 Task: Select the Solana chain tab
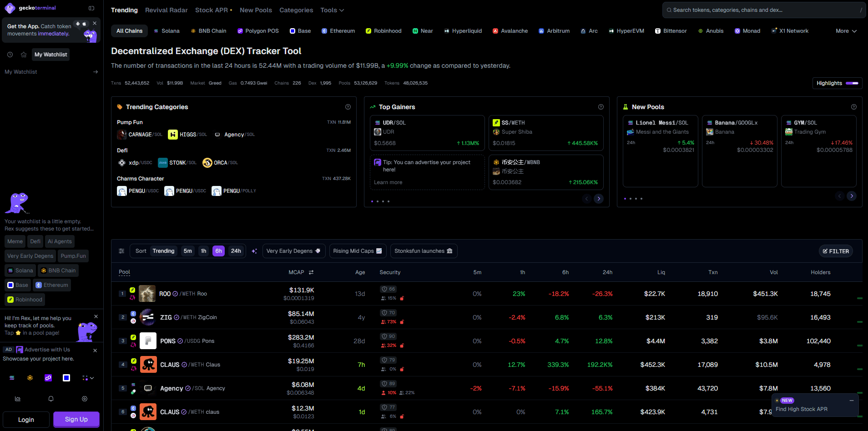pos(167,31)
